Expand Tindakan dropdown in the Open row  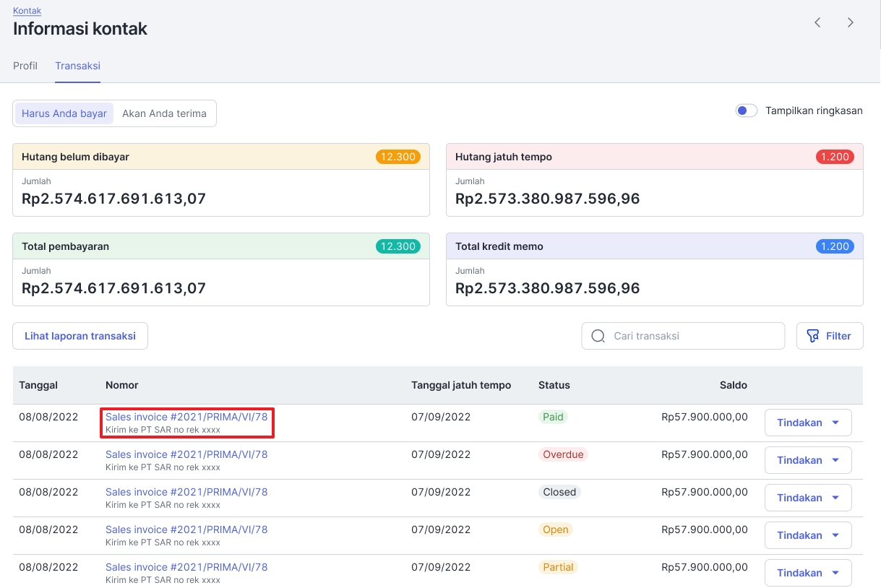click(808, 535)
